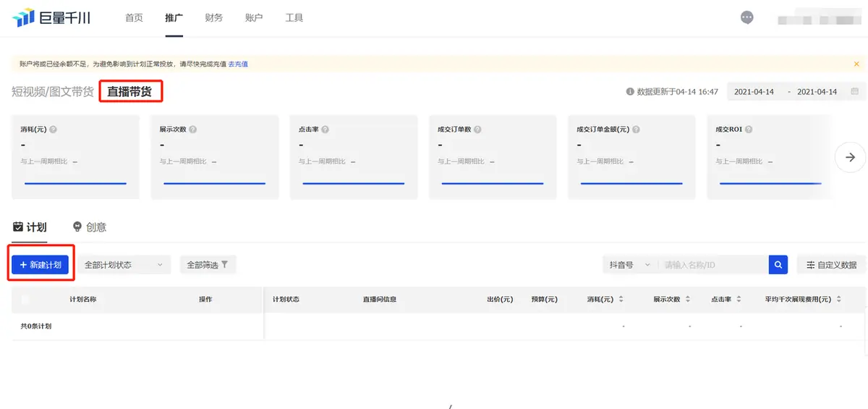Focus the 请输入名称/ID search box

tap(713, 265)
